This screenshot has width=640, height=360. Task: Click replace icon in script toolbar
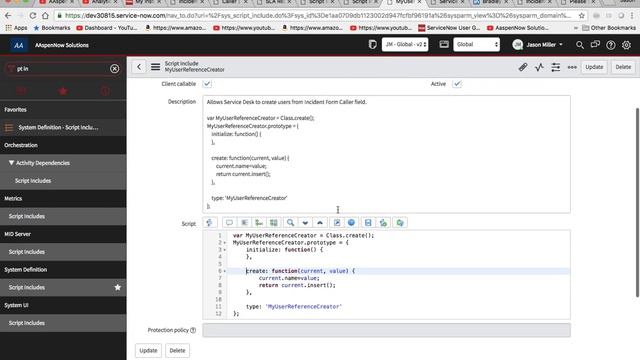pos(259,222)
